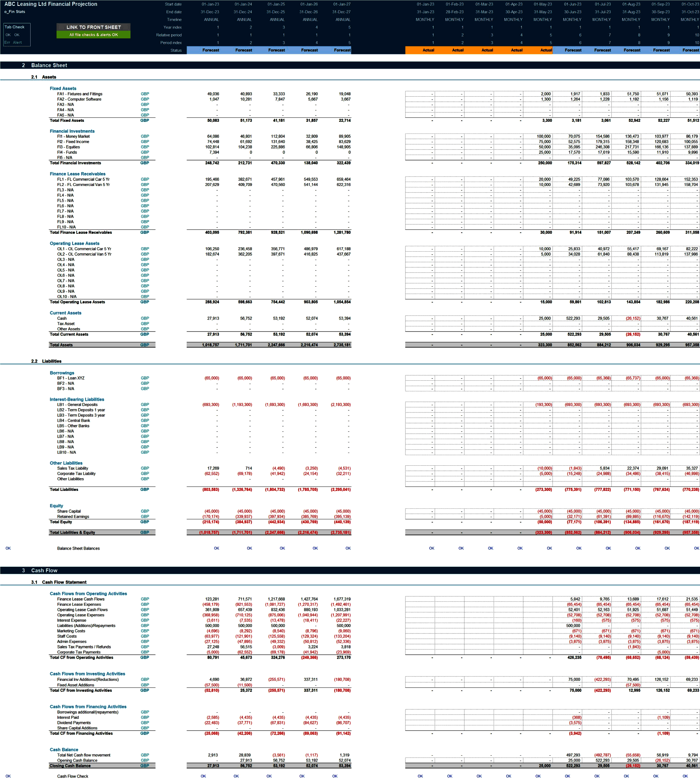Click the 'Corporate Tax Liability' row label

(76, 473)
